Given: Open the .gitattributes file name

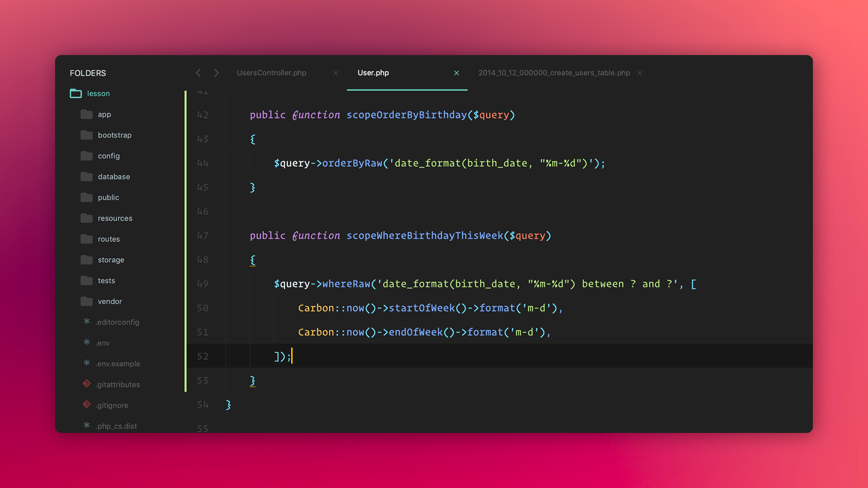Looking at the screenshot, I should 117,384.
